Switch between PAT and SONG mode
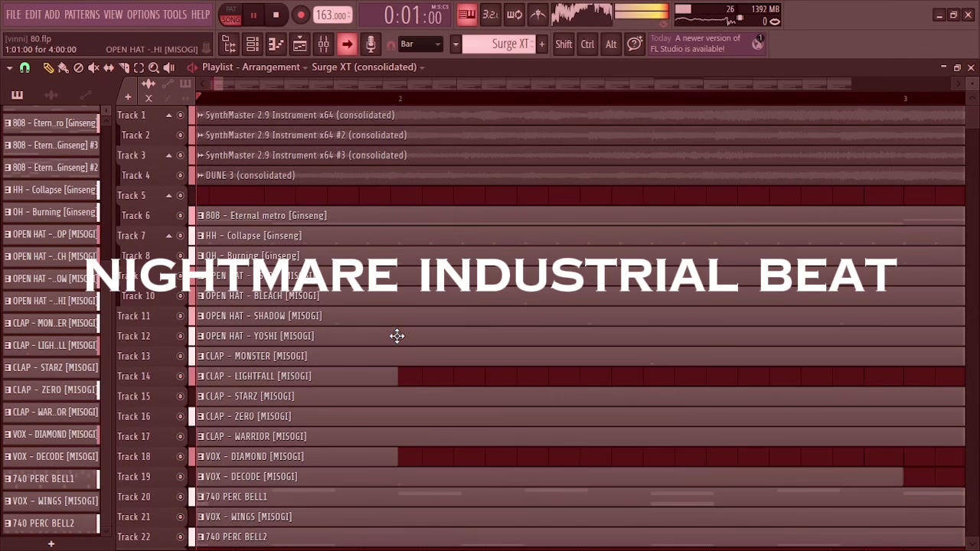980x551 pixels. pos(230,15)
